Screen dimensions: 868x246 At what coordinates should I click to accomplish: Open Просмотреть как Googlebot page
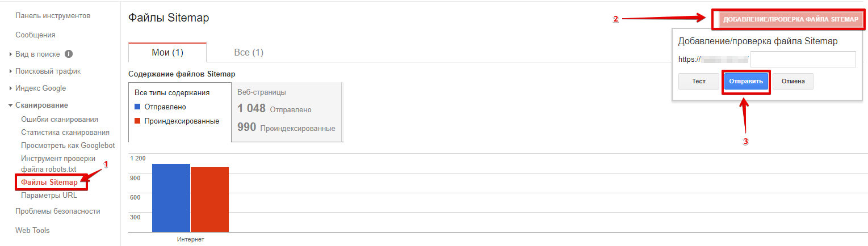tap(68, 146)
